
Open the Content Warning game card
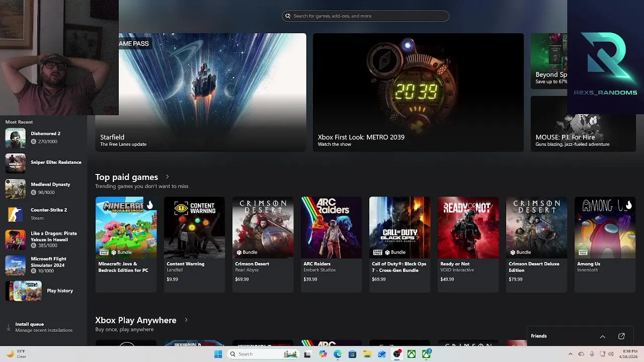click(194, 244)
